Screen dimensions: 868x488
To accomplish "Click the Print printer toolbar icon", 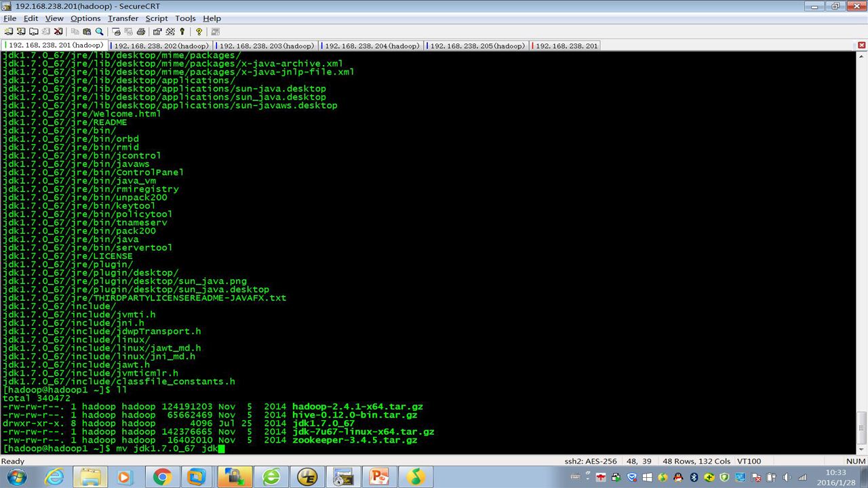I will [x=140, y=32].
